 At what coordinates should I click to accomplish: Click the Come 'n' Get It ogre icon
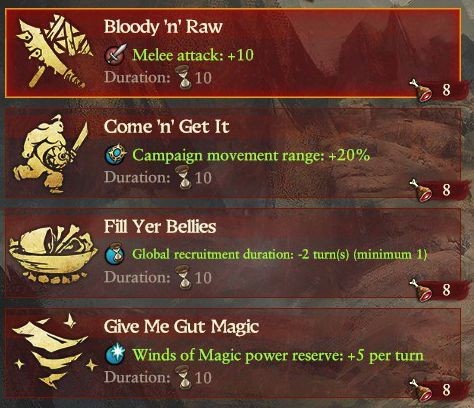(51, 154)
